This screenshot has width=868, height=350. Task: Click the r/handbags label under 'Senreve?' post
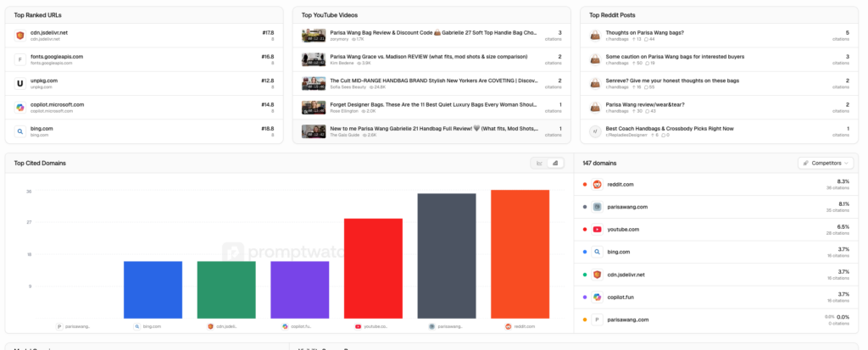point(617,87)
